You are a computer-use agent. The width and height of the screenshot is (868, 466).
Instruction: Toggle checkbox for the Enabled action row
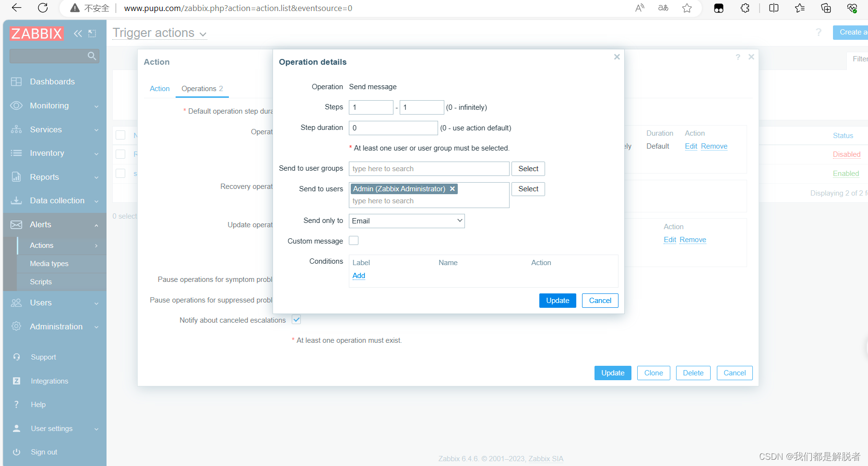click(x=120, y=174)
